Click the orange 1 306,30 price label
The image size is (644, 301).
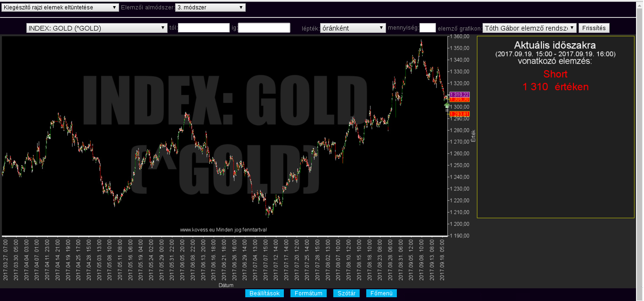[x=459, y=99]
